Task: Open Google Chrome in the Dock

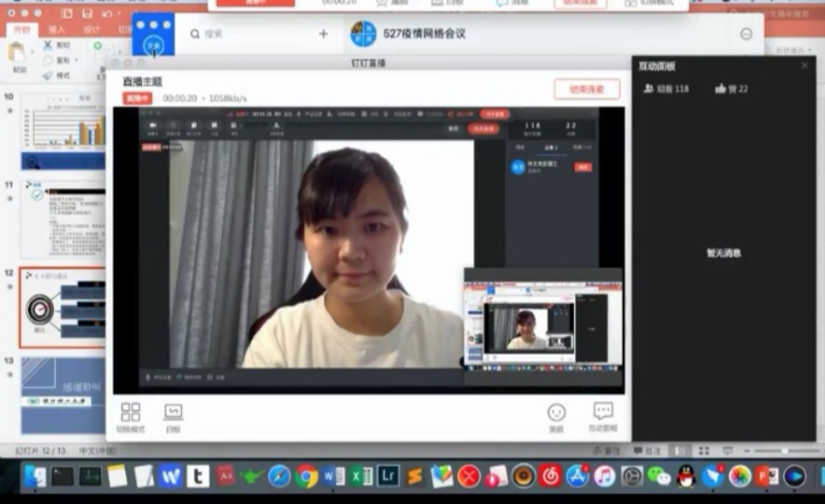Action: pyautogui.click(x=306, y=477)
